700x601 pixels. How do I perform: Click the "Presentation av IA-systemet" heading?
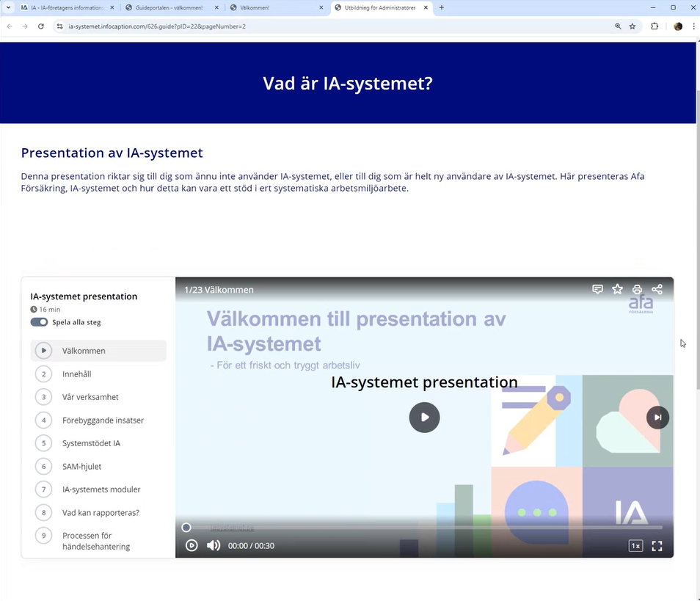click(112, 153)
